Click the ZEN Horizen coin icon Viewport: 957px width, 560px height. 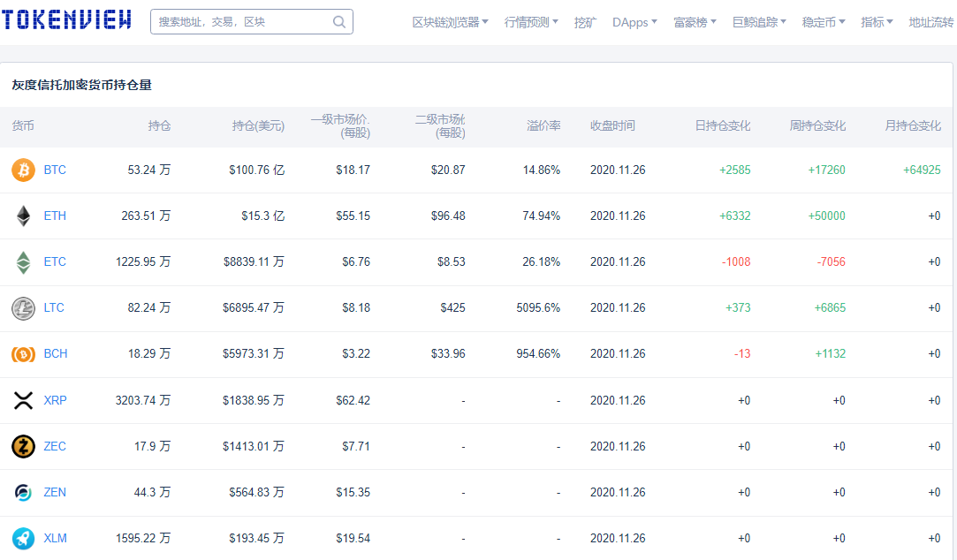point(23,492)
